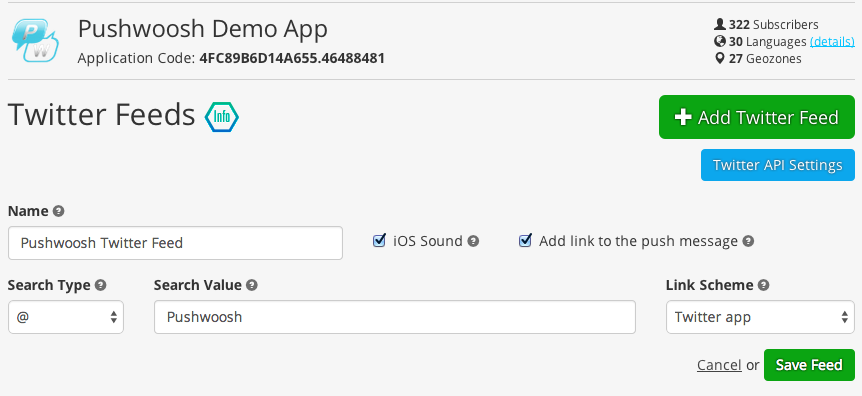The width and height of the screenshot is (862, 396).
Task: Click the Languages globe icon
Action: click(720, 41)
